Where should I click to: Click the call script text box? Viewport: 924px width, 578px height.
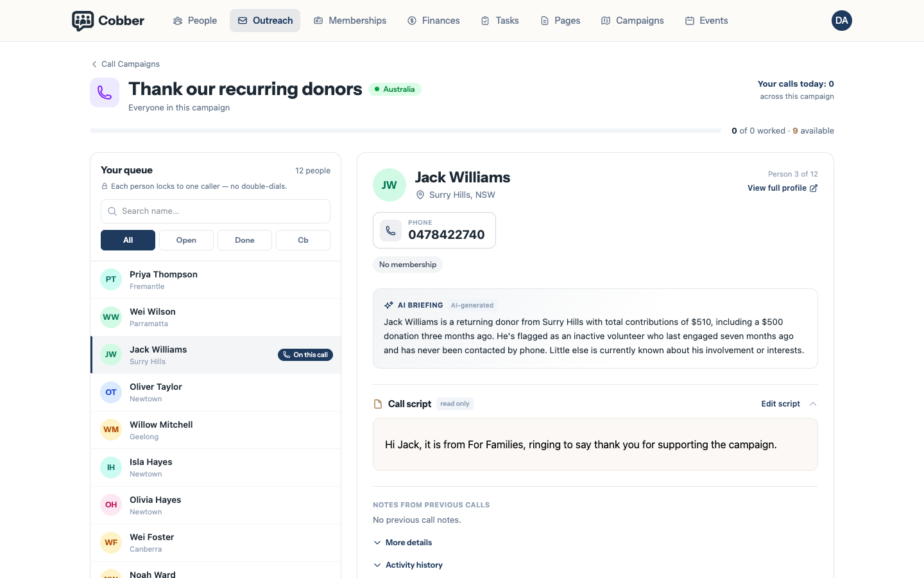pos(595,444)
